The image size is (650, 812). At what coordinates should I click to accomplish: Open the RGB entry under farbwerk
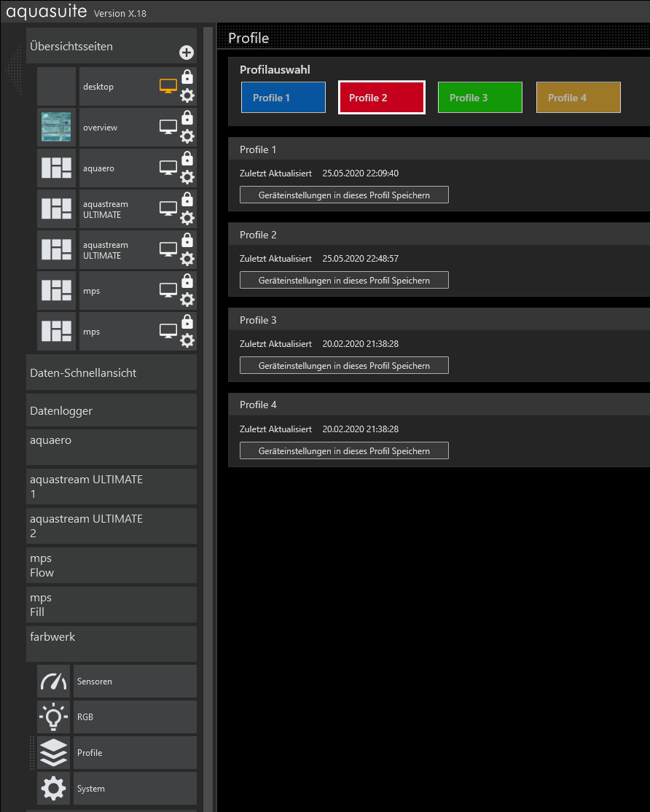click(135, 717)
